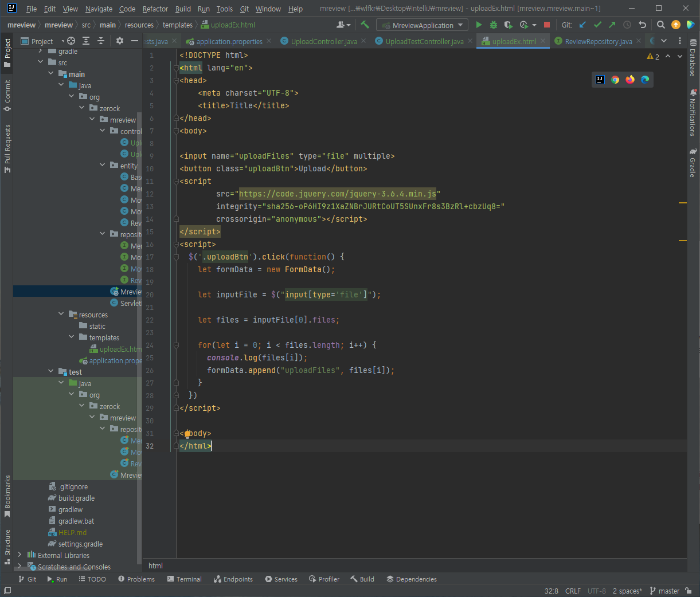Image resolution: width=700 pixels, height=597 pixels.
Task: Open Endpoints tool window
Action: [x=233, y=579]
